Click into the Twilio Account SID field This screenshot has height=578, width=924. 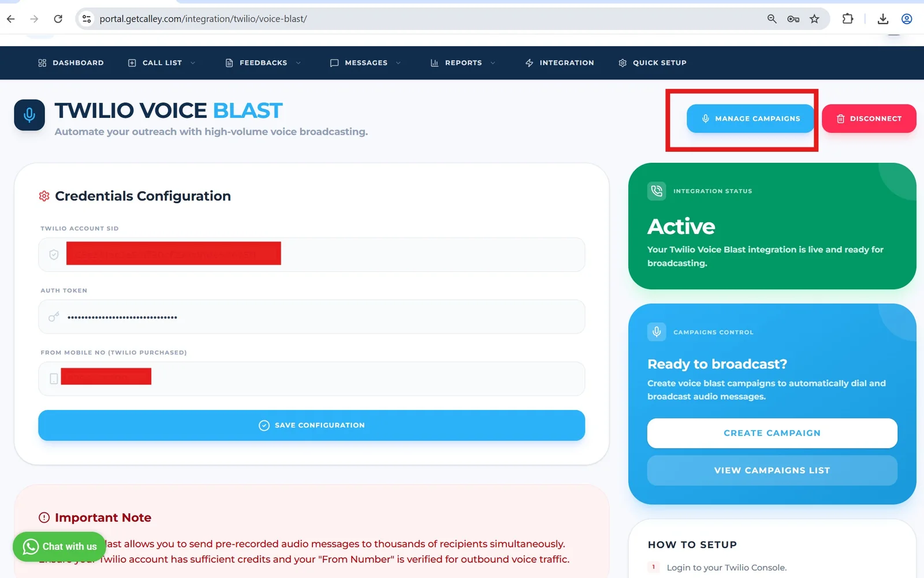point(312,255)
